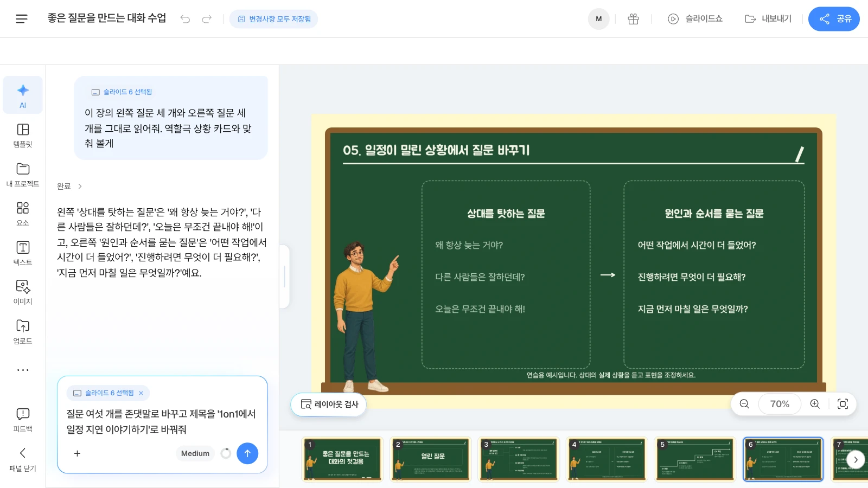Image resolution: width=868 pixels, height=488 pixels.
Task: Select slide 3 thumbnail
Action: click(519, 459)
